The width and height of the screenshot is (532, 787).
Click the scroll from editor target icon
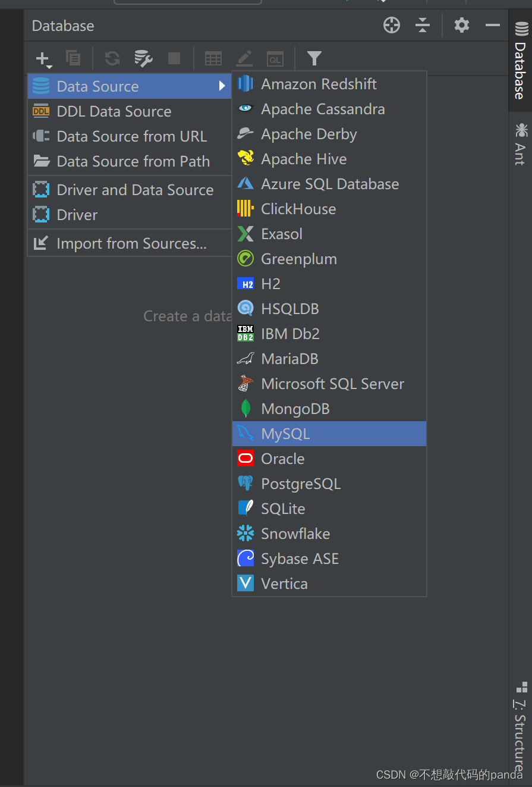point(392,25)
